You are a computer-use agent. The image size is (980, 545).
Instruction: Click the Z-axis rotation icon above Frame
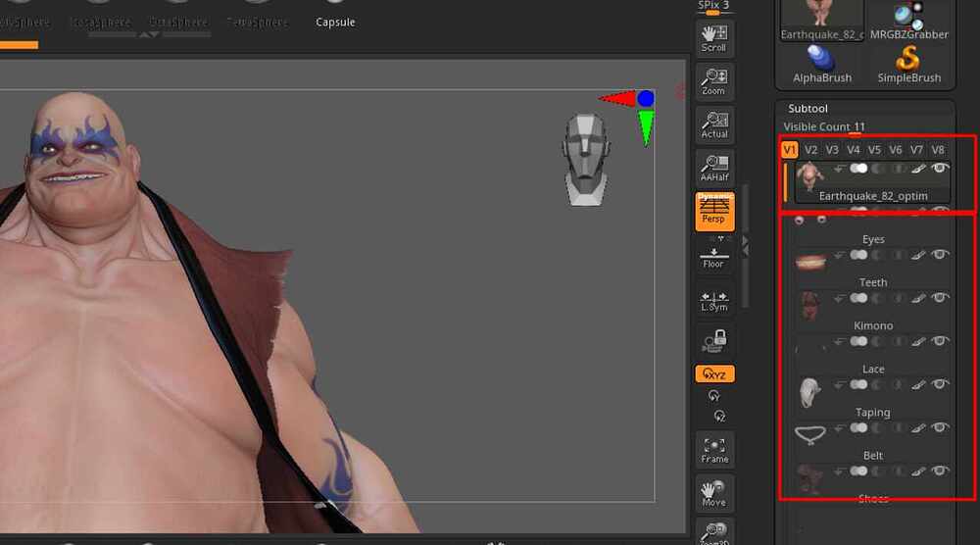point(719,416)
